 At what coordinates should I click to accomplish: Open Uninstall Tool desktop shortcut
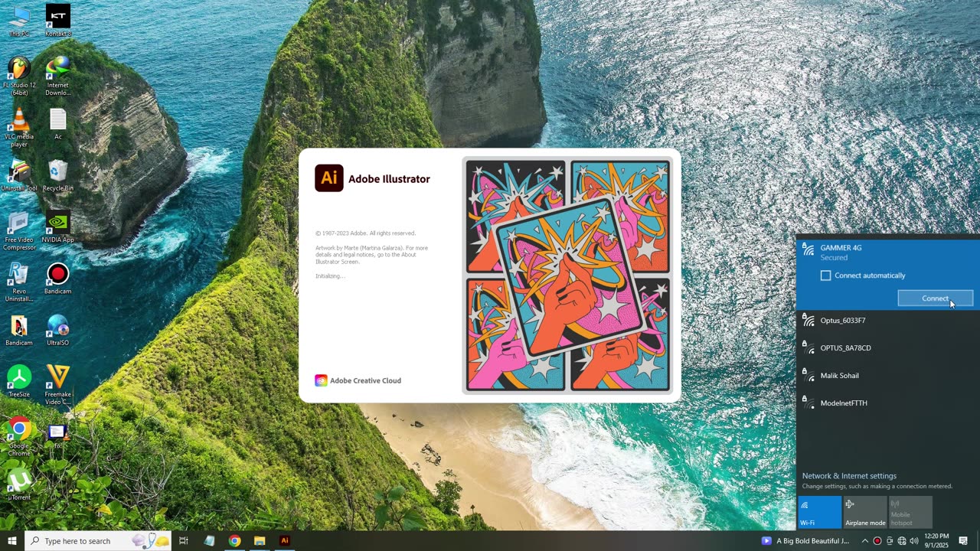pos(19,175)
